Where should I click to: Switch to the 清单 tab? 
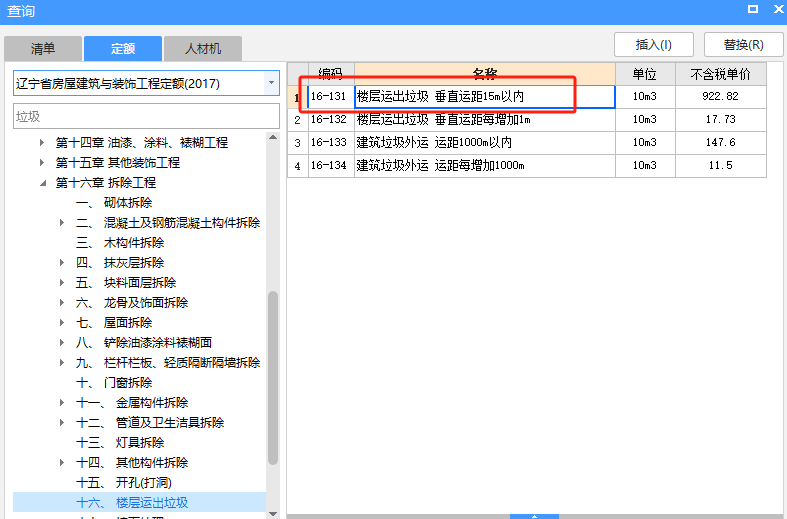tap(43, 49)
